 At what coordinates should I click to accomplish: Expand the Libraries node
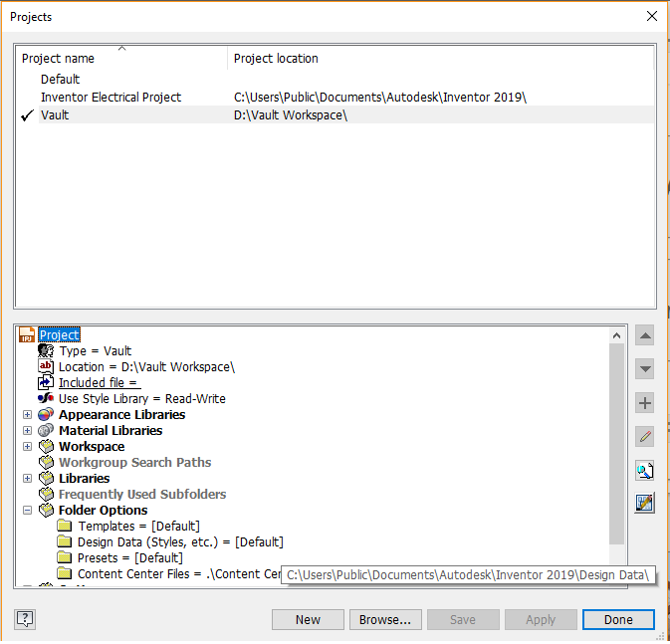pyautogui.click(x=27, y=479)
